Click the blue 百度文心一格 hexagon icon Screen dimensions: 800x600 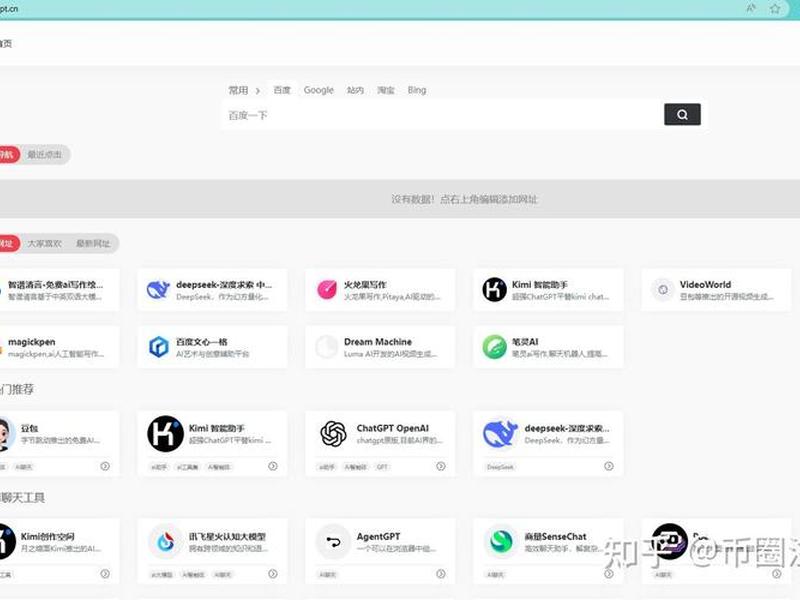pos(159,347)
